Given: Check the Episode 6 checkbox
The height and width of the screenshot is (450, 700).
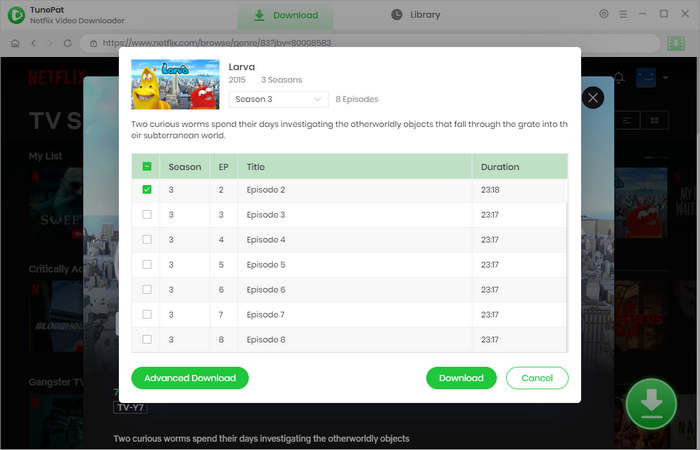Looking at the screenshot, I should (147, 290).
